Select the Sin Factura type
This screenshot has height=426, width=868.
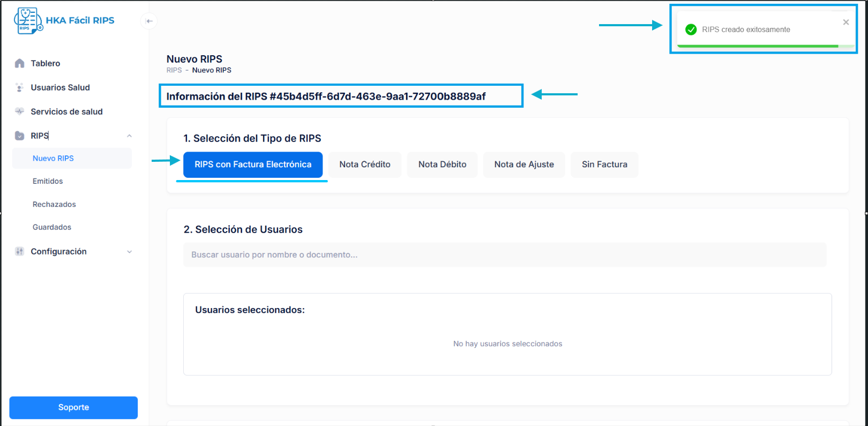click(604, 165)
